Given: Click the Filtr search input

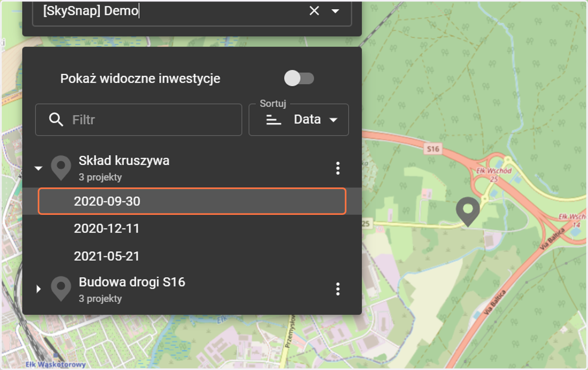Looking at the screenshot, I should pyautogui.click(x=139, y=119).
